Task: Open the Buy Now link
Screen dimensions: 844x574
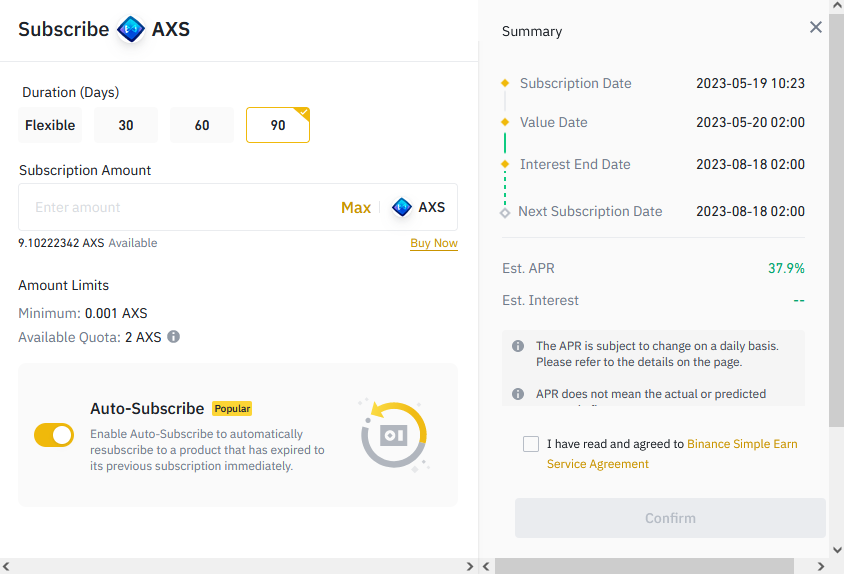Action: pyautogui.click(x=433, y=243)
